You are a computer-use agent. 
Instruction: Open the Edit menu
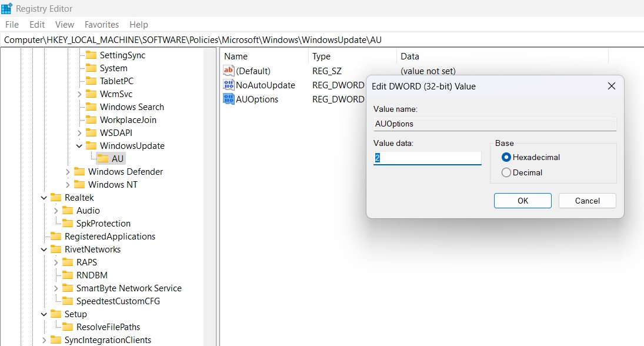[36, 24]
